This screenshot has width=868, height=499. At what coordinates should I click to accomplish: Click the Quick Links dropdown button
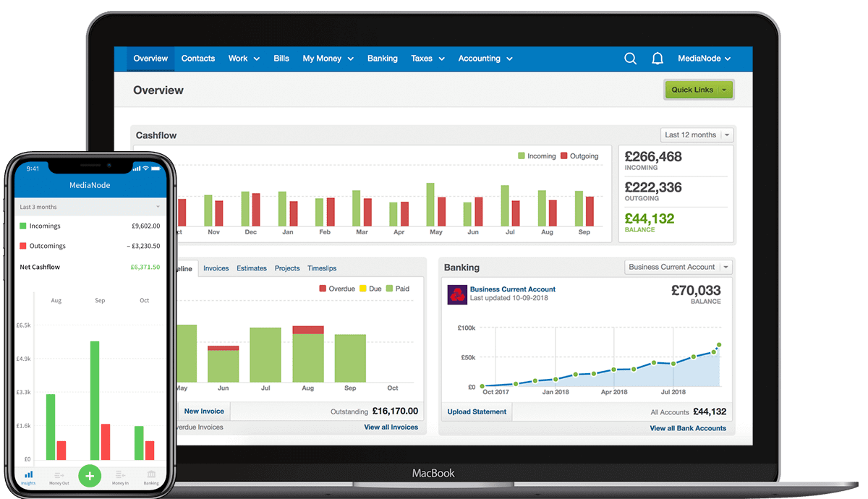(699, 90)
